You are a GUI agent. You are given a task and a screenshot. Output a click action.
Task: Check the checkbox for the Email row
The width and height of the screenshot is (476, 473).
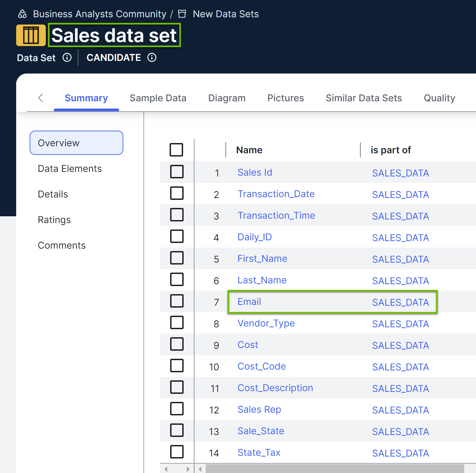[x=177, y=301]
